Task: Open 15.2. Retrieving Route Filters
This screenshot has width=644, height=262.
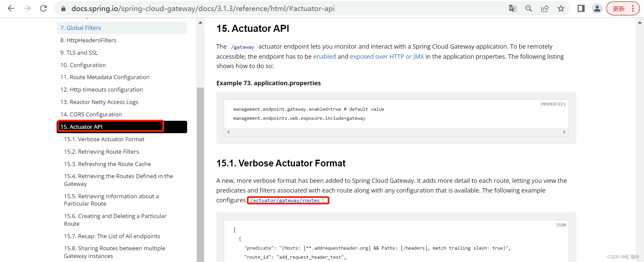Action: (x=101, y=152)
